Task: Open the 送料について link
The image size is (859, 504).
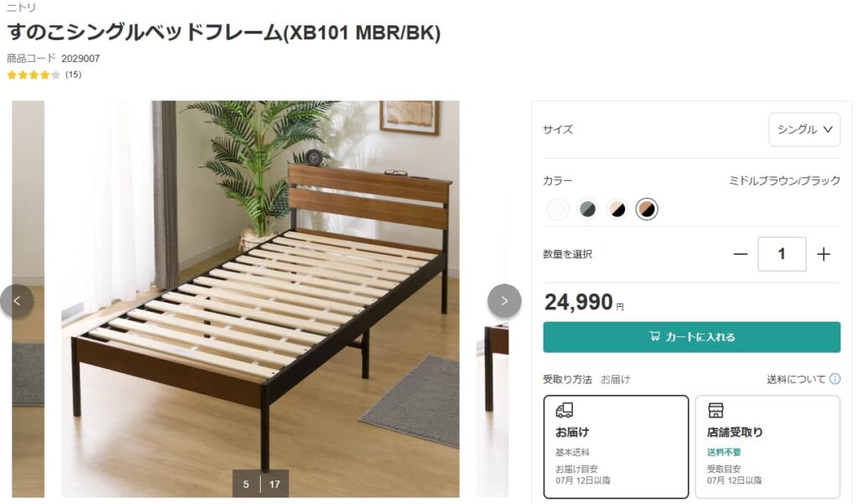Action: point(795,378)
